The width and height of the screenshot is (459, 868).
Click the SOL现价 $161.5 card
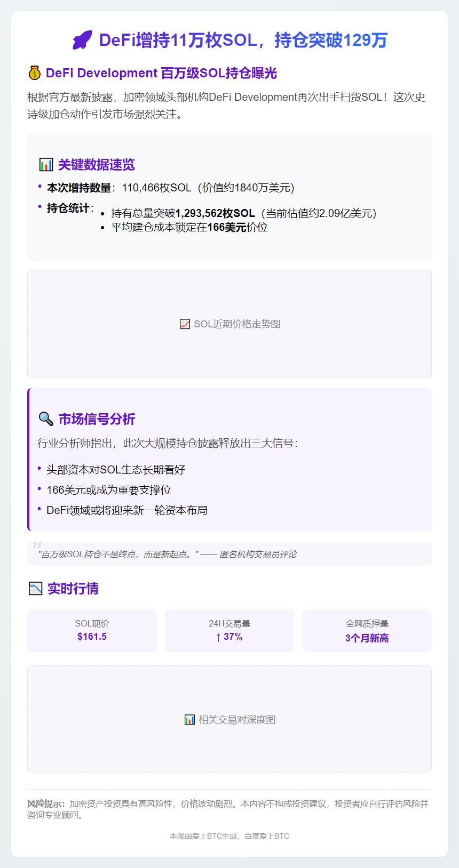(92, 630)
